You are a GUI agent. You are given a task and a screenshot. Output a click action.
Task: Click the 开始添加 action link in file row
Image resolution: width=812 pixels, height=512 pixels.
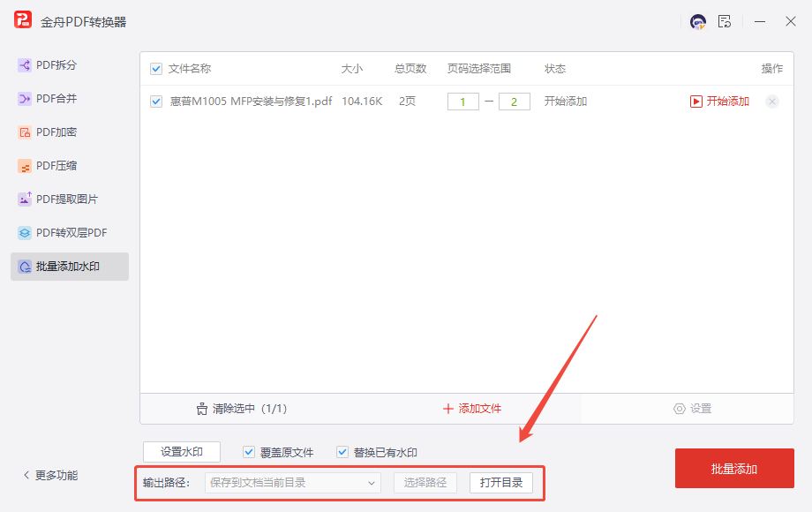coord(727,102)
